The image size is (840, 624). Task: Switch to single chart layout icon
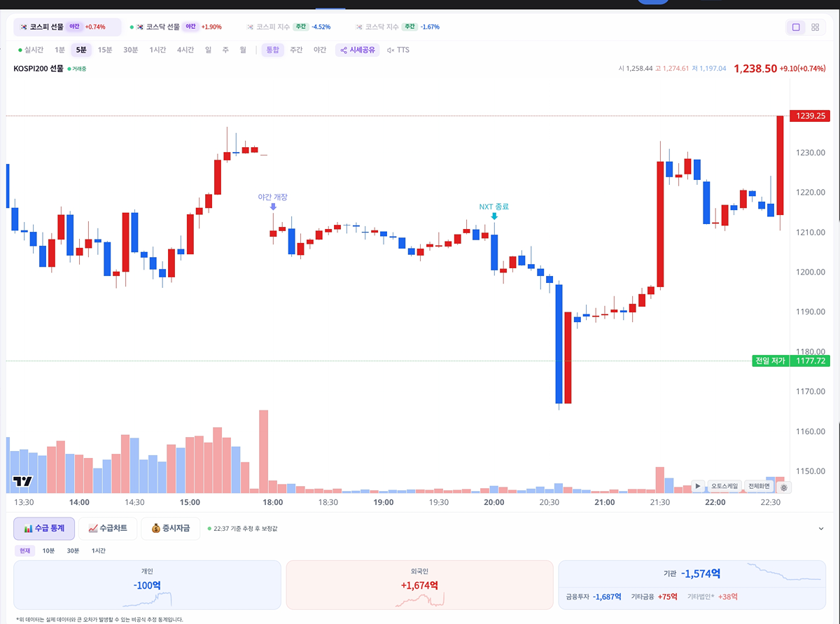tap(796, 27)
